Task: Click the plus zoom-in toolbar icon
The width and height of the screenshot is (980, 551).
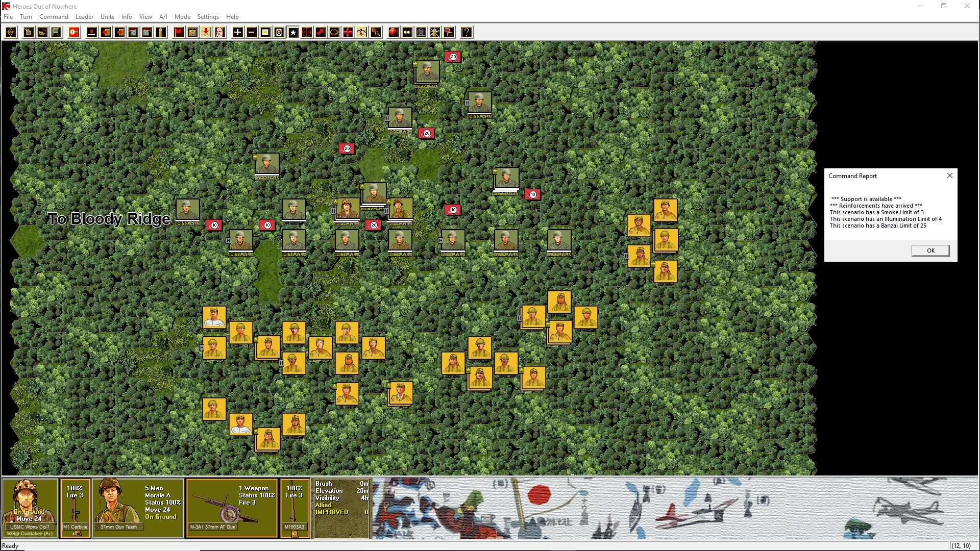Action: (238, 33)
